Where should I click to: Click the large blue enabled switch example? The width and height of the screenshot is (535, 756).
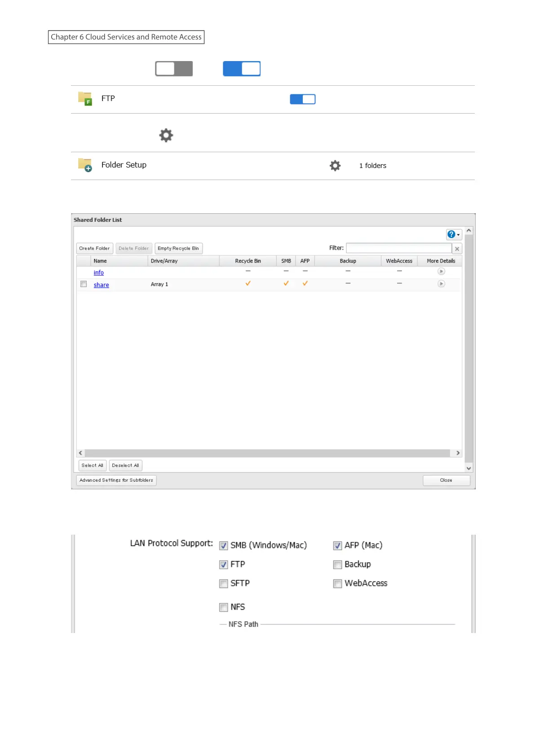pyautogui.click(x=242, y=69)
